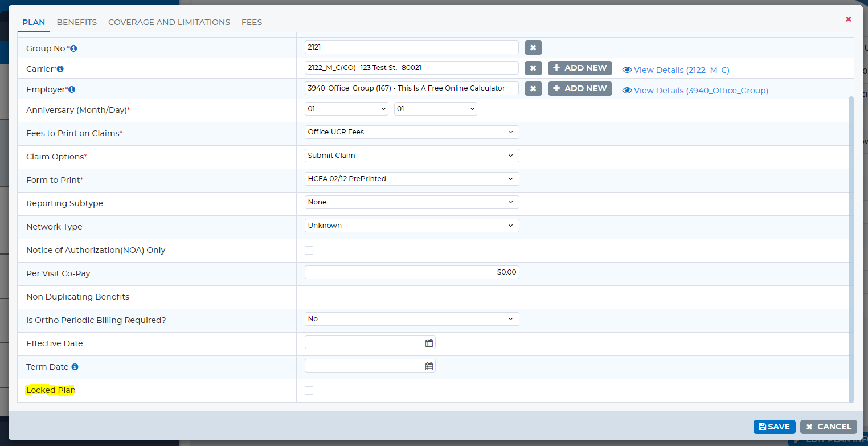The height and width of the screenshot is (446, 868).
Task: Open the COVERAGE AND LIMITATIONS tab
Action: (x=169, y=22)
